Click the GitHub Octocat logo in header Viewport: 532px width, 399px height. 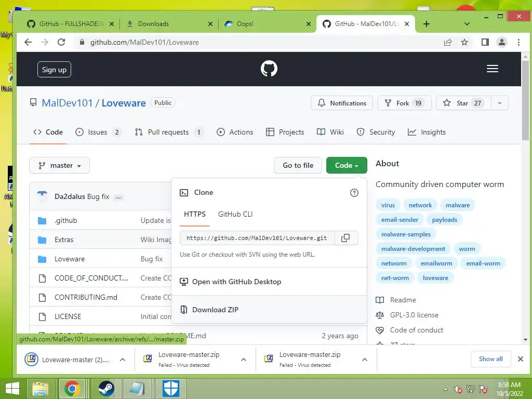[269, 69]
